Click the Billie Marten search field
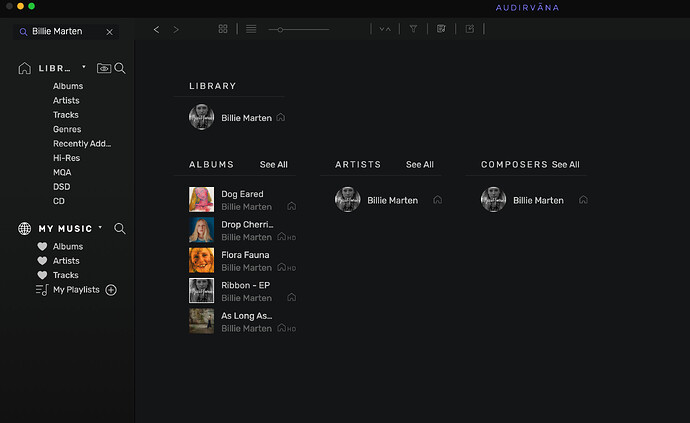Screen dimensions: 690x423 click(66, 32)
